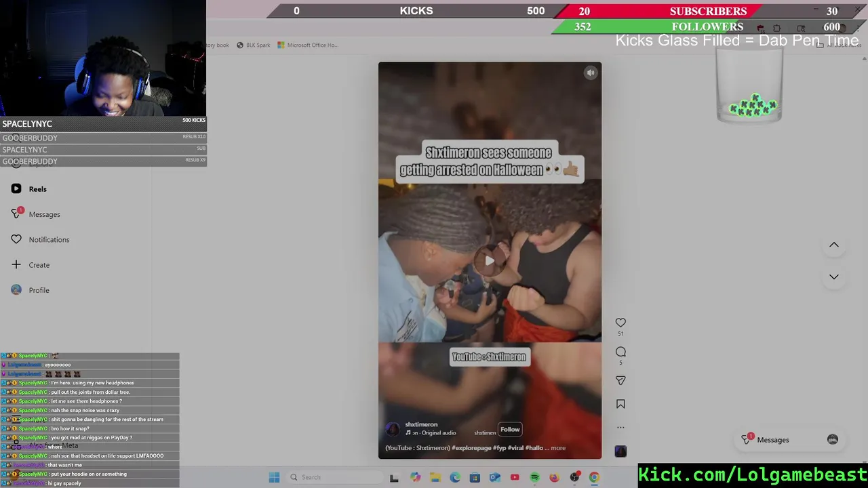
Task: Play the paused reel video
Action: tap(490, 260)
